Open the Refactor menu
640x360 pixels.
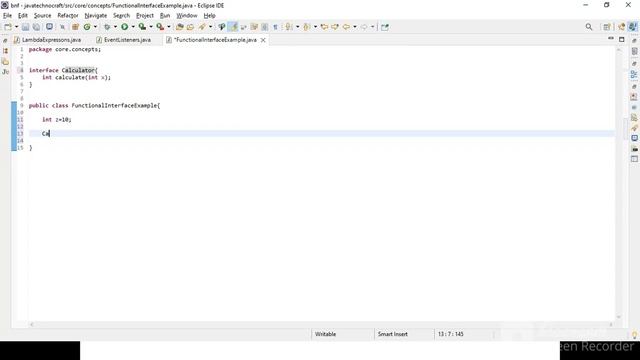(68, 16)
